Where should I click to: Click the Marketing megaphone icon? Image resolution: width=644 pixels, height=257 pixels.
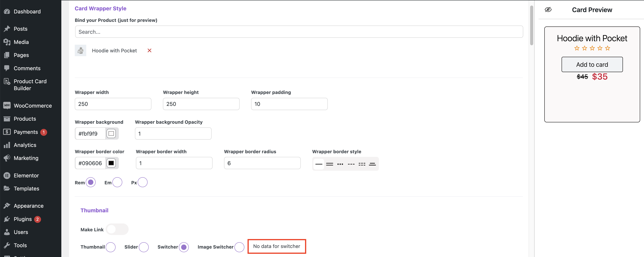(7, 158)
